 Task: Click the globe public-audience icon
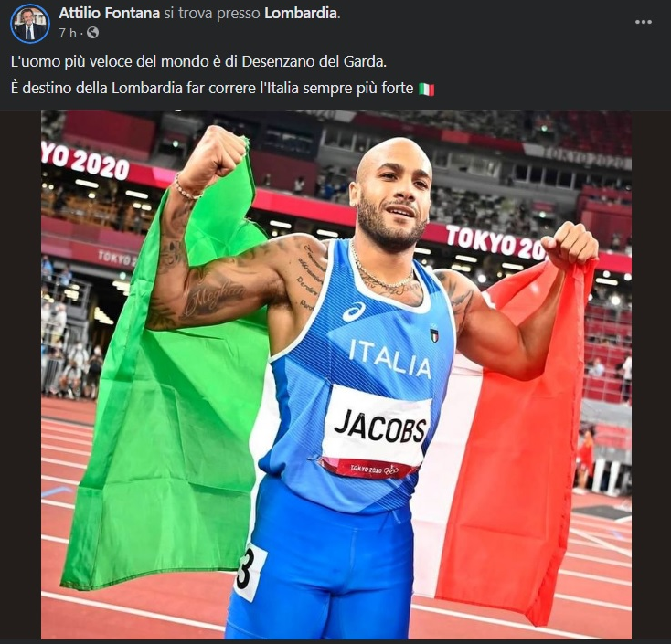pos(93,33)
